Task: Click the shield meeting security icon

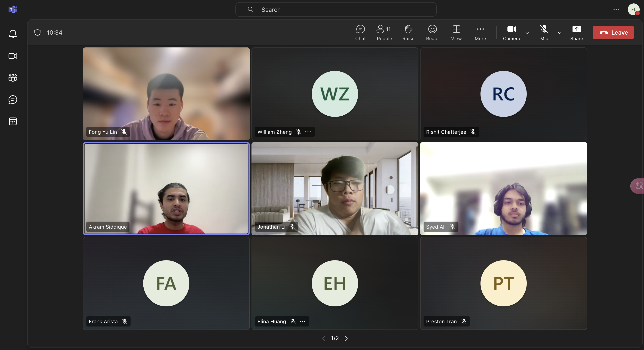Action: (x=37, y=32)
